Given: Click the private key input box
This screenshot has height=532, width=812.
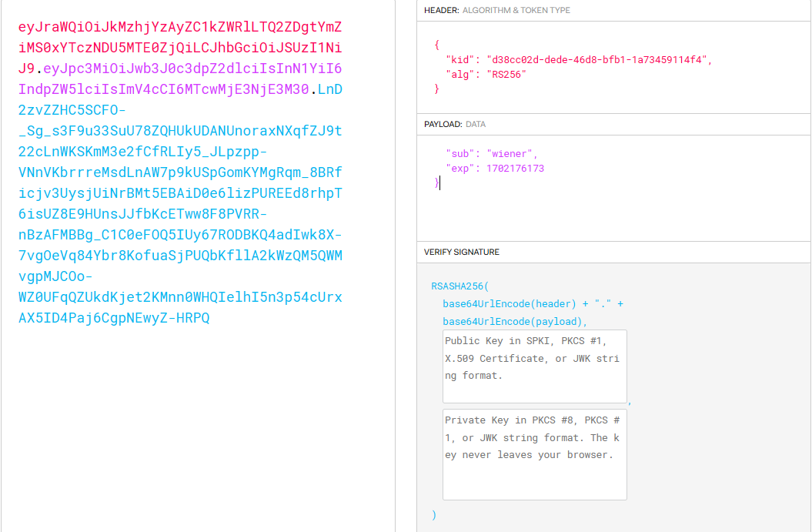Looking at the screenshot, I should (534, 454).
